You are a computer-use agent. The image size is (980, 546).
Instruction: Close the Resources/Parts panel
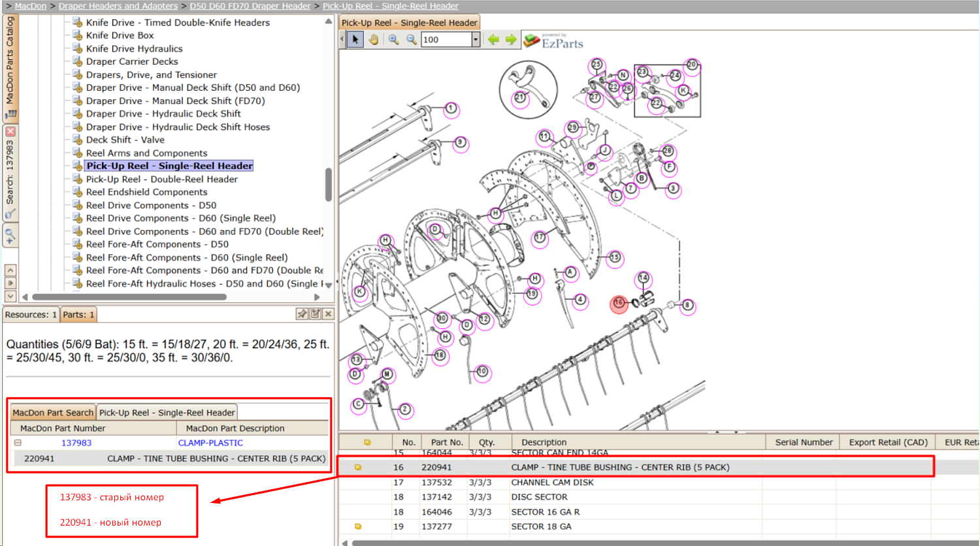pyautogui.click(x=328, y=314)
